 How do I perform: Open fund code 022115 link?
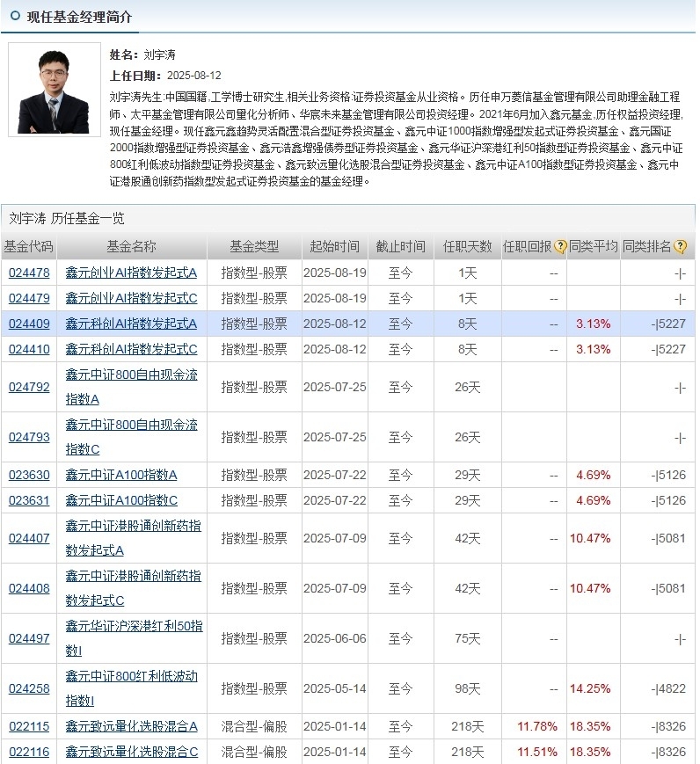click(29, 726)
